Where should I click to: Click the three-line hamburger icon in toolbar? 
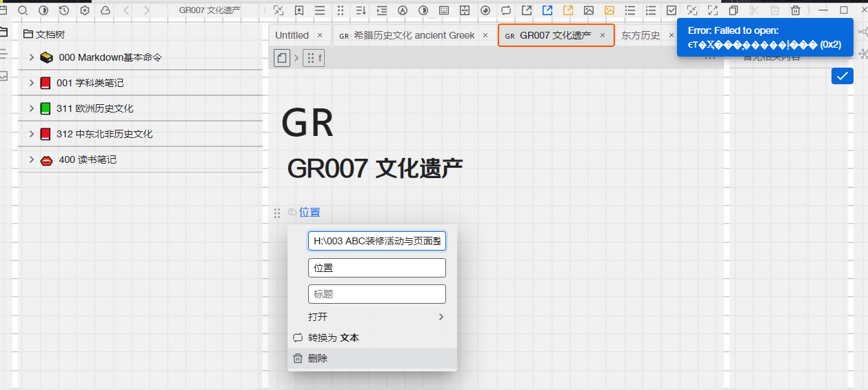pos(320,10)
